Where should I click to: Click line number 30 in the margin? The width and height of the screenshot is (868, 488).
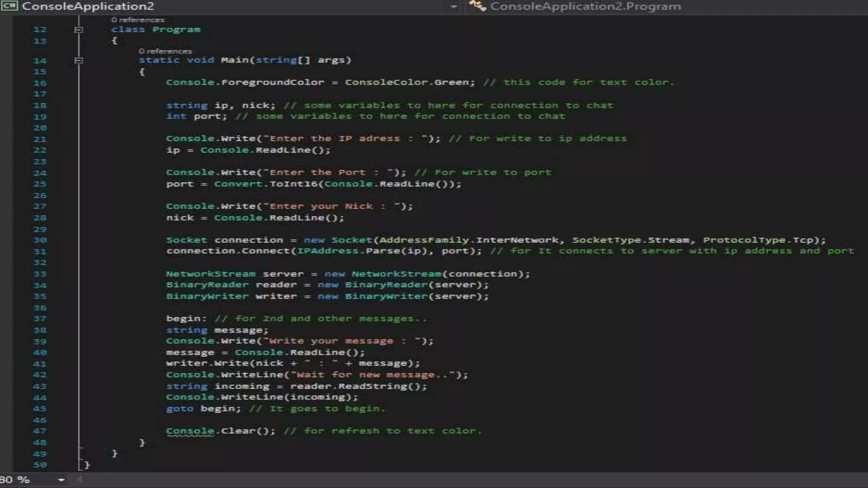click(40, 240)
